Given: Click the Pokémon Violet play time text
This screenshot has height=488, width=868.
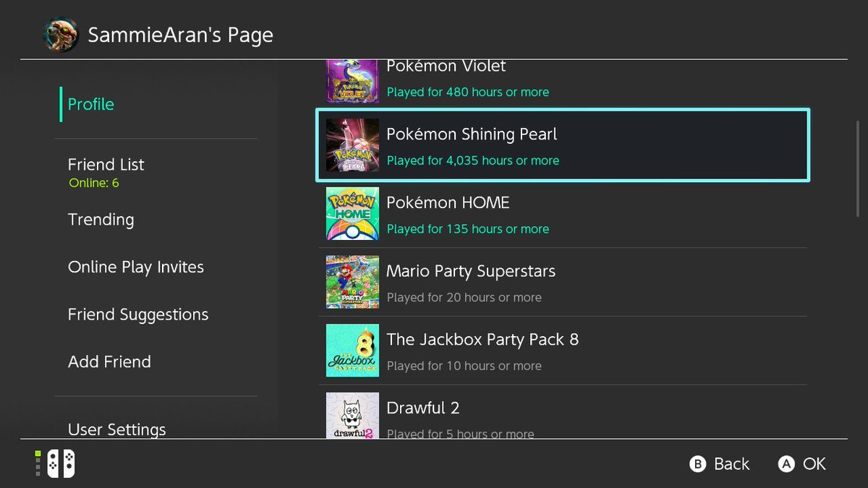Looking at the screenshot, I should (x=467, y=92).
